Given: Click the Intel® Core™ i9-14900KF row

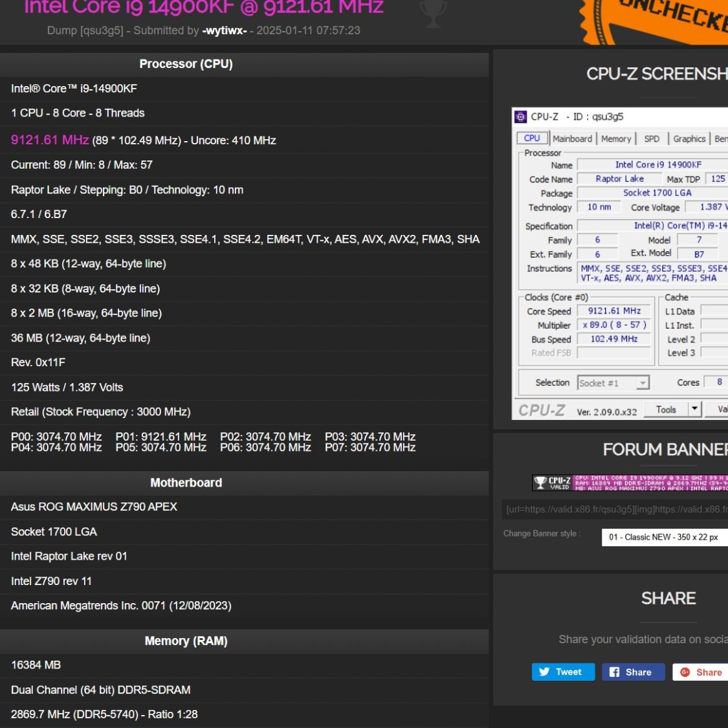Looking at the screenshot, I should [x=244, y=89].
